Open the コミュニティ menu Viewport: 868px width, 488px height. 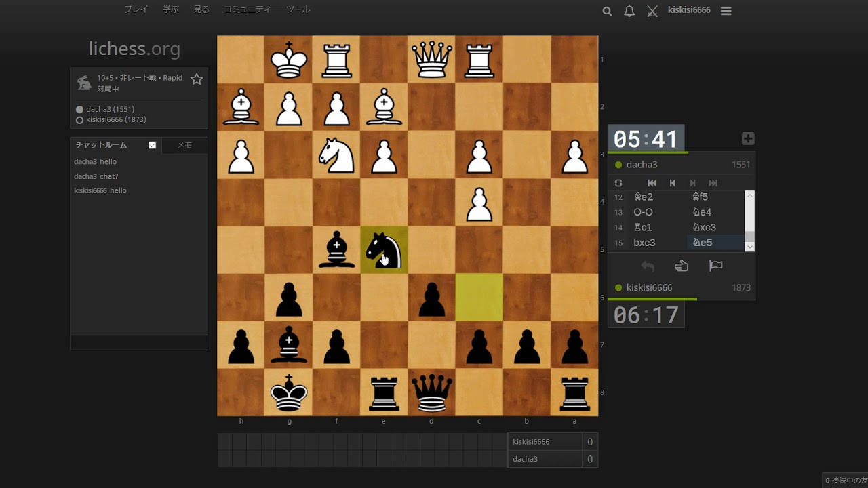coord(247,9)
